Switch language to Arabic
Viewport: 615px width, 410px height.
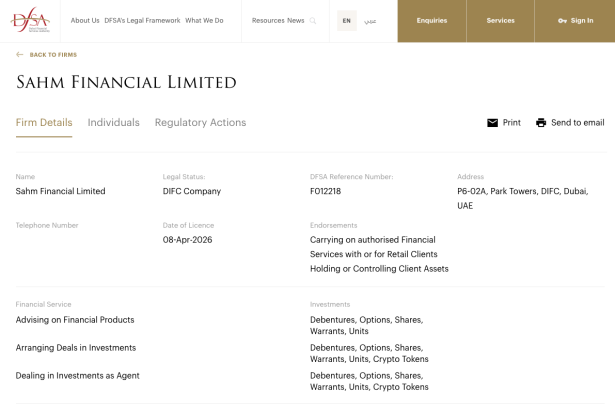coord(370,21)
